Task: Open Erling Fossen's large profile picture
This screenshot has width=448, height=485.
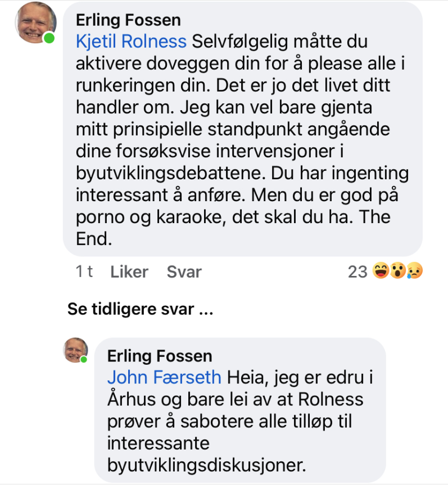Action: pos(35,22)
